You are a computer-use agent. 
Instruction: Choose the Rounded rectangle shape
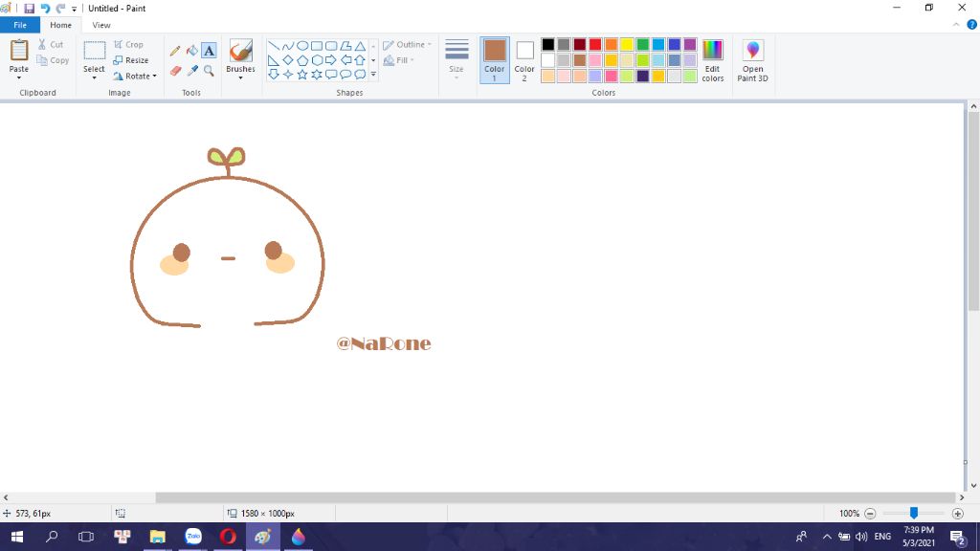(x=331, y=46)
